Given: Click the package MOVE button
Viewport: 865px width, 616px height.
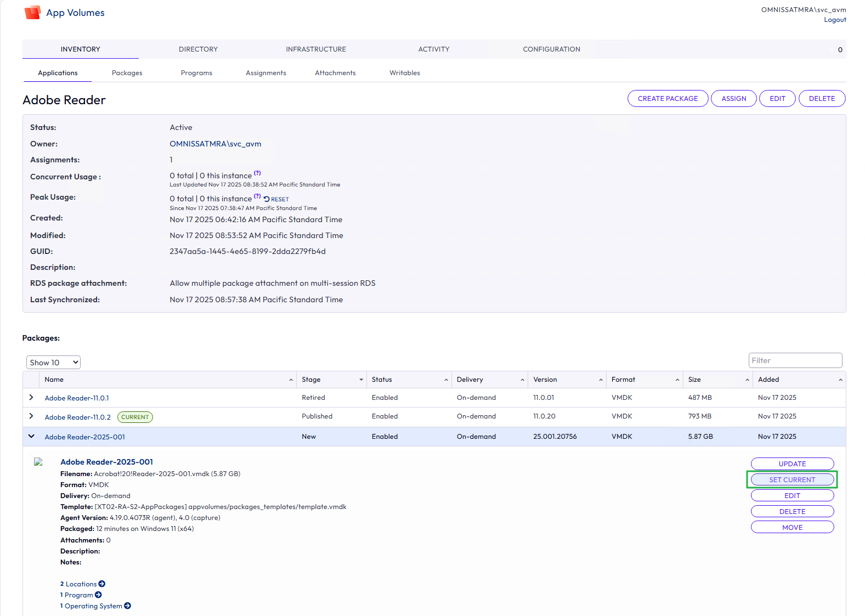Looking at the screenshot, I should pos(792,527).
